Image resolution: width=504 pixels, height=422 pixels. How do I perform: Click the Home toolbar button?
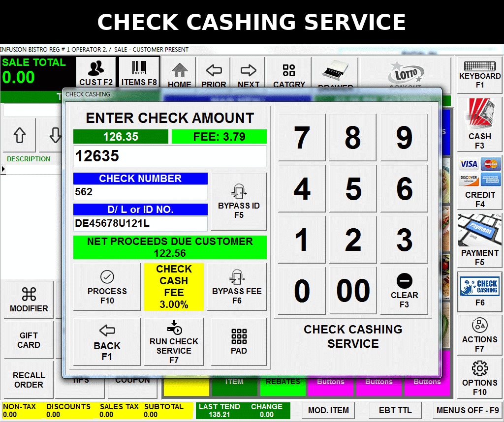point(179,74)
